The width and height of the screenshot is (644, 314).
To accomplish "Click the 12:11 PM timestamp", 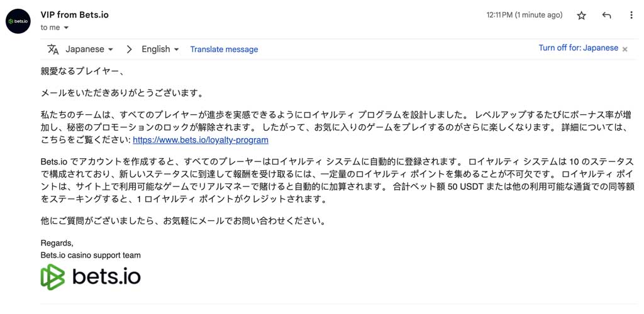I will click(525, 15).
